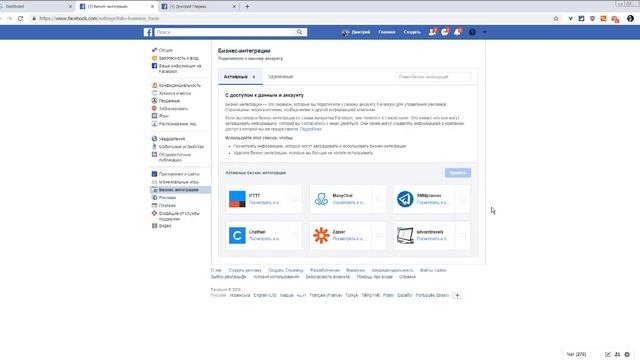640x360 pixels.
Task: Open the quick help question icon
Action: pyautogui.click(x=472, y=32)
